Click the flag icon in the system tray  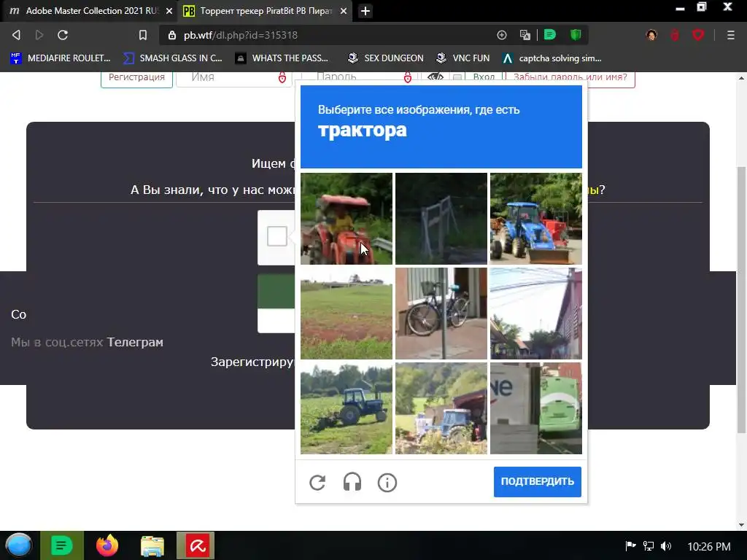click(x=631, y=545)
